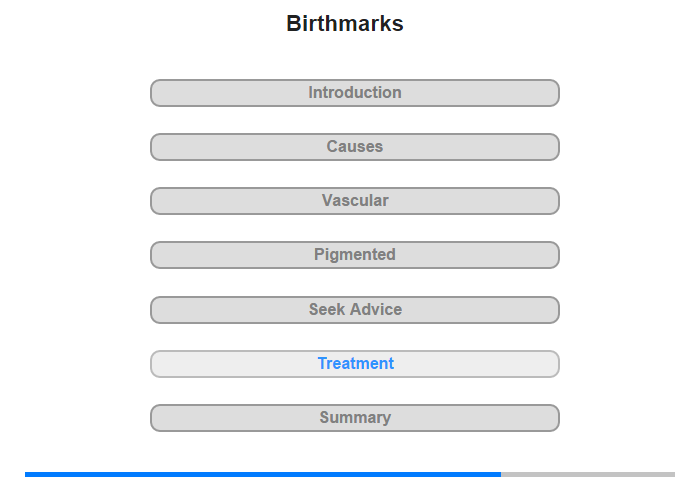Open the Causes section

pyautogui.click(x=354, y=147)
